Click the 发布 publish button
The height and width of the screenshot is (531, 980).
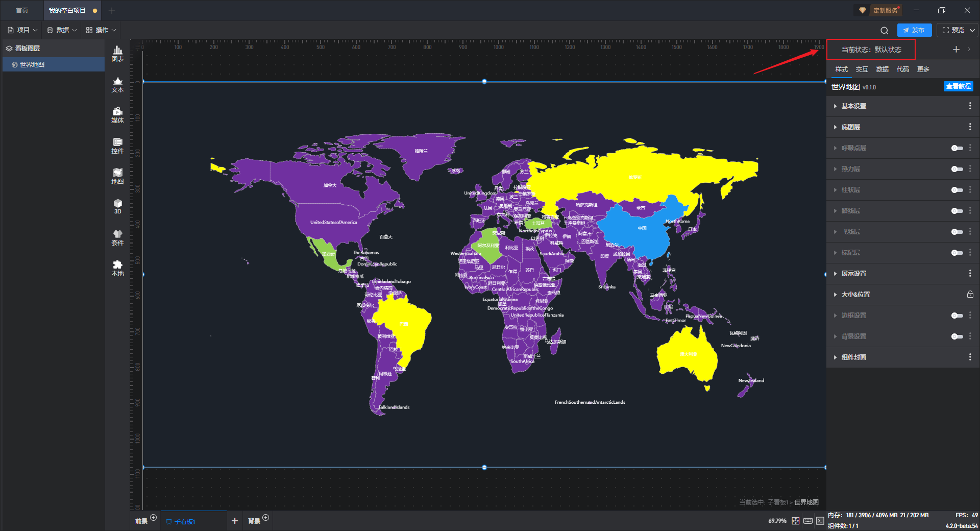(x=914, y=30)
